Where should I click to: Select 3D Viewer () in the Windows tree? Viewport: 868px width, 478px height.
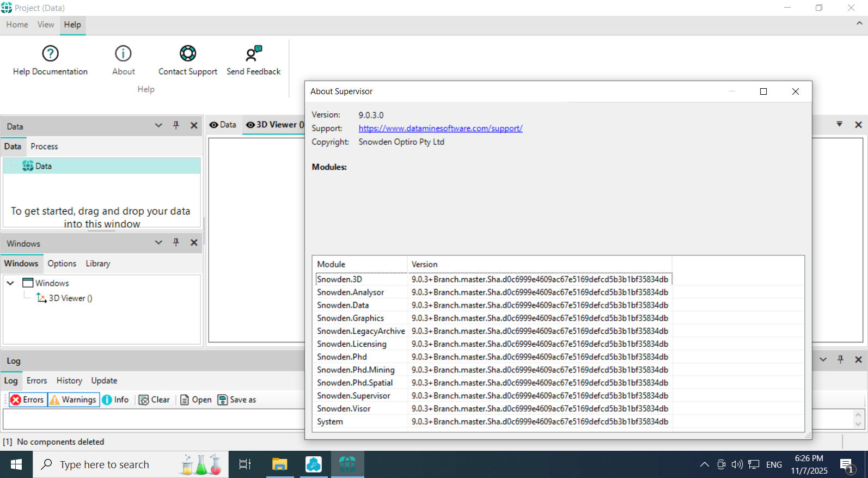64,298
